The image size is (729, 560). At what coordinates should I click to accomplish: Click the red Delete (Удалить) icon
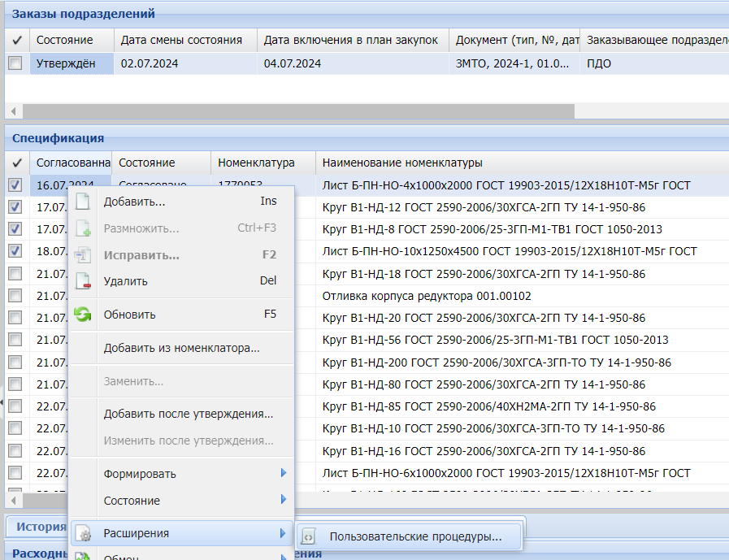click(83, 281)
